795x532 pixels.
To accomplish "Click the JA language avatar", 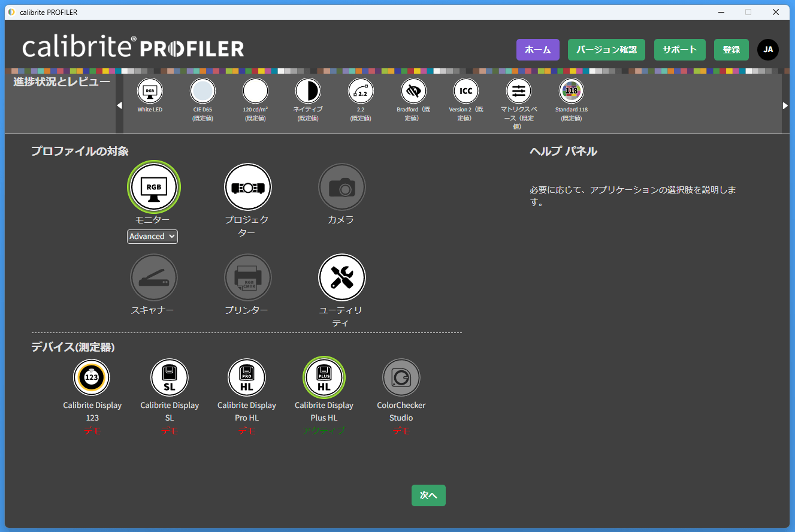I will (x=768, y=50).
